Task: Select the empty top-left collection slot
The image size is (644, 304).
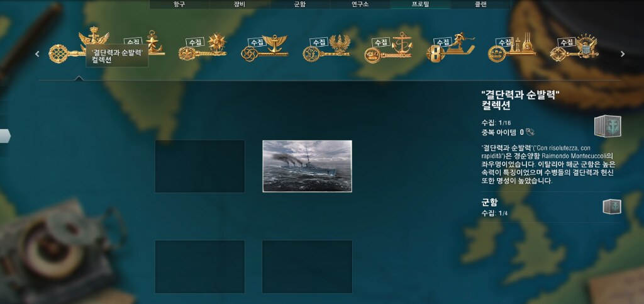Action: (200, 166)
